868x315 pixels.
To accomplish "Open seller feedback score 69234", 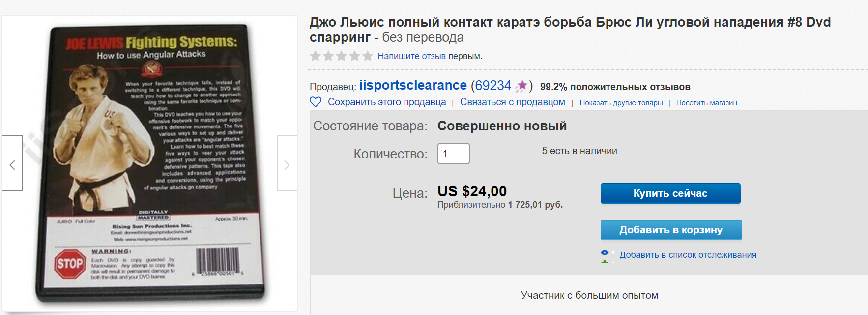I will [x=493, y=86].
